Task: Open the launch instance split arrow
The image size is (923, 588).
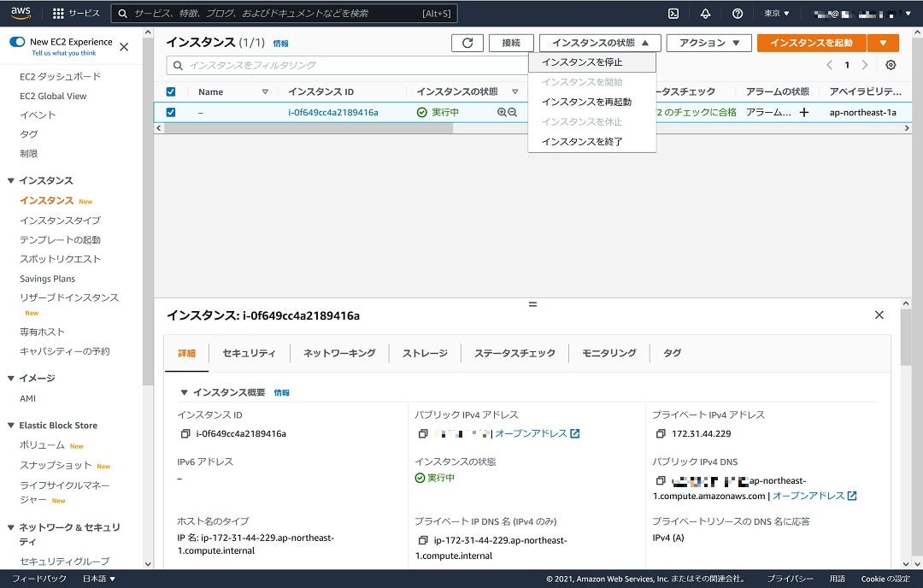Action: pyautogui.click(x=883, y=43)
